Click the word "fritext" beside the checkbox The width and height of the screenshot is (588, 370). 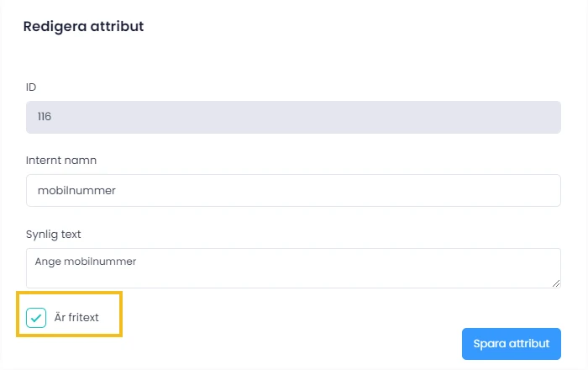pos(82,317)
